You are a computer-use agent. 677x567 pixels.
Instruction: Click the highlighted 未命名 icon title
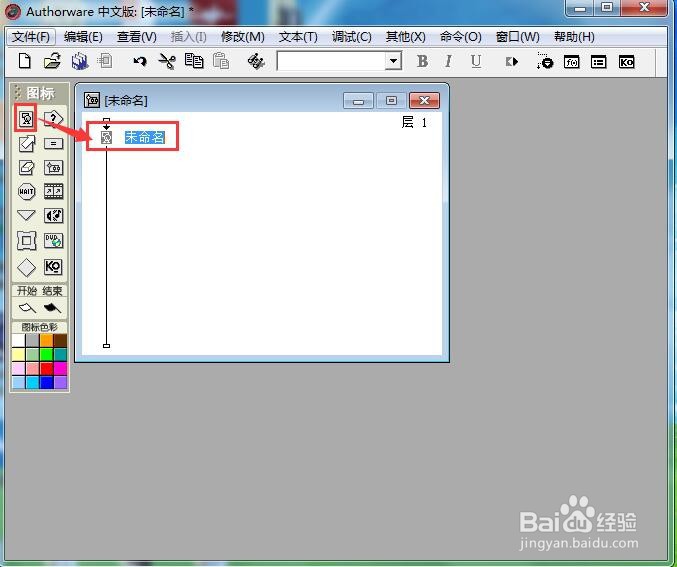pyautogui.click(x=145, y=137)
